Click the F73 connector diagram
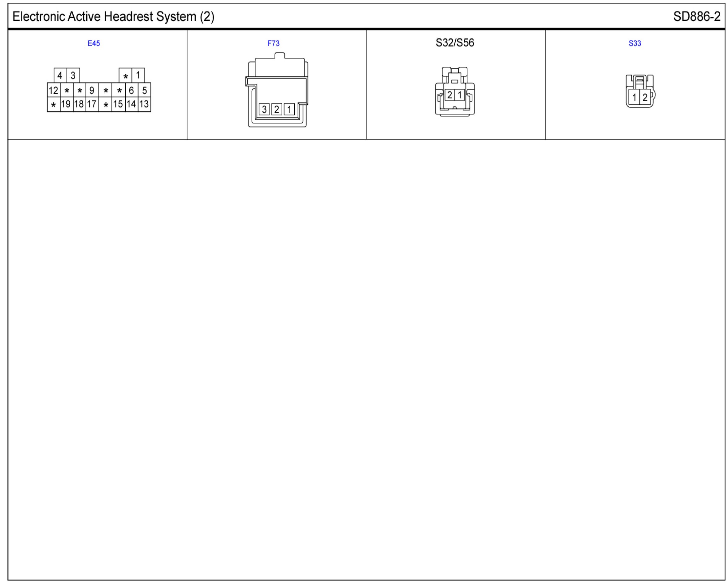Image resolution: width=728 pixels, height=583 pixels. (x=277, y=90)
